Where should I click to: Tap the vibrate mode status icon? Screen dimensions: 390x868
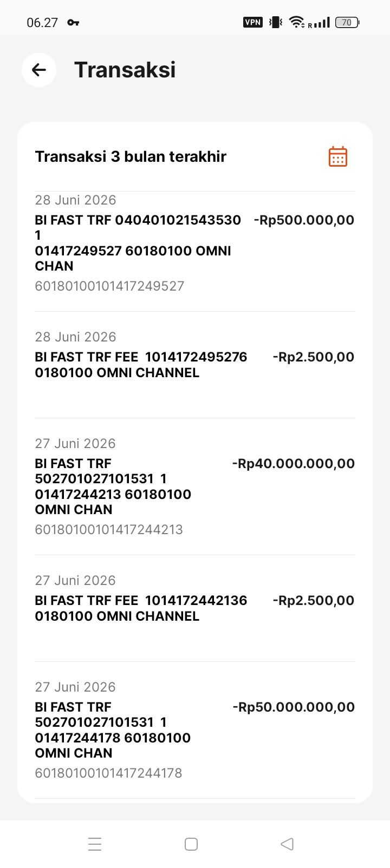point(276,22)
